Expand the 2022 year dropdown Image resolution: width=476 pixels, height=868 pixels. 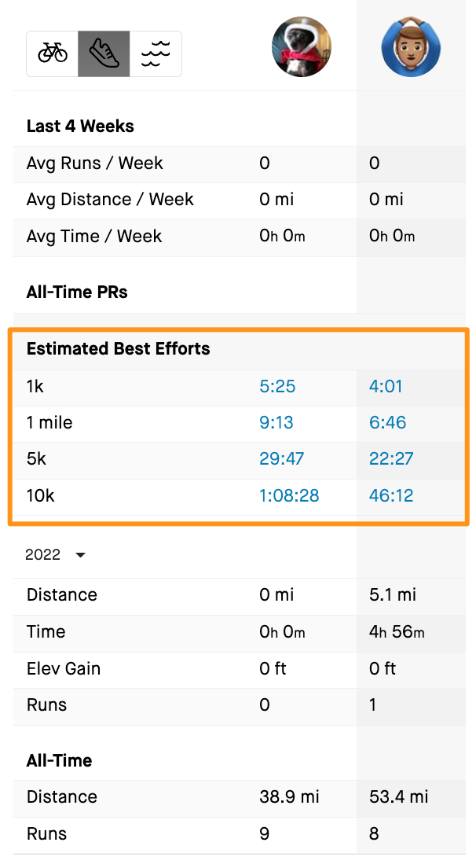55,555
